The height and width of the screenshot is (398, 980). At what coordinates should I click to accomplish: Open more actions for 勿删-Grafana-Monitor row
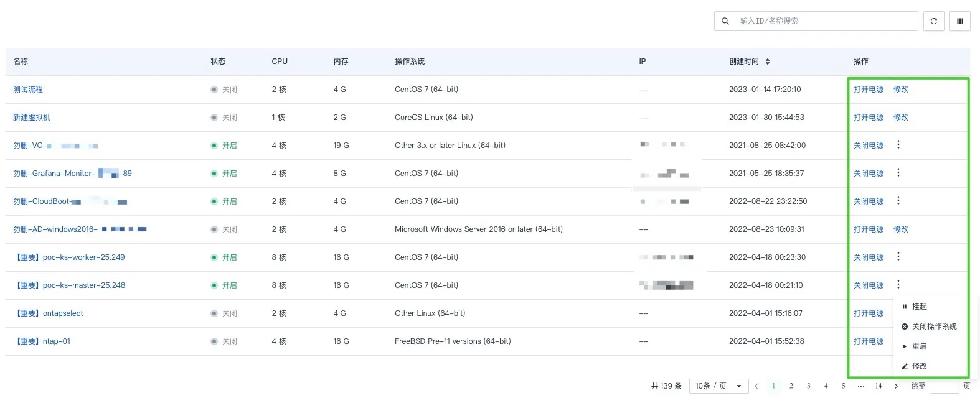(898, 172)
